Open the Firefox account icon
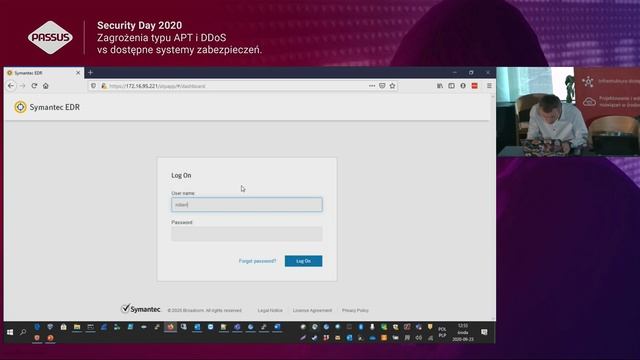 click(463, 86)
